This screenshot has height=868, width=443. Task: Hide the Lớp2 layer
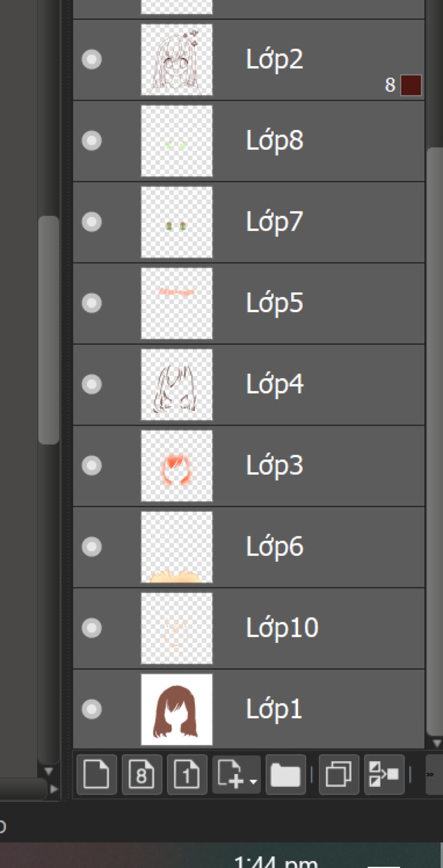coord(92,59)
